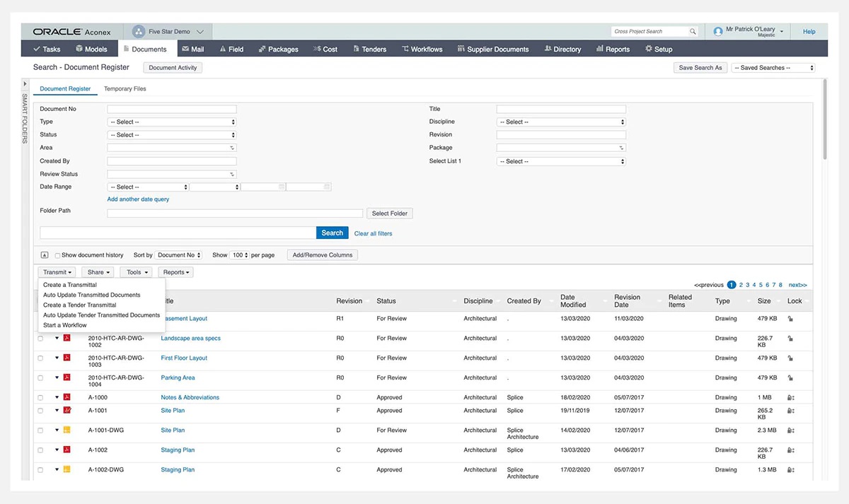849x504 pixels.
Task: Click the marked-up PDF icon for A-1001
Action: pyautogui.click(x=67, y=410)
